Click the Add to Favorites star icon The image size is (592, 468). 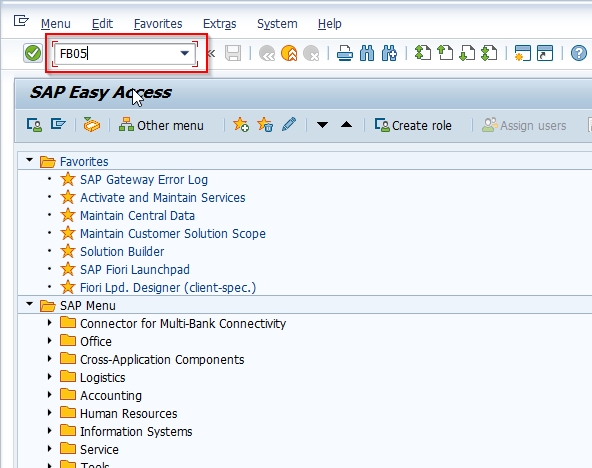241,125
